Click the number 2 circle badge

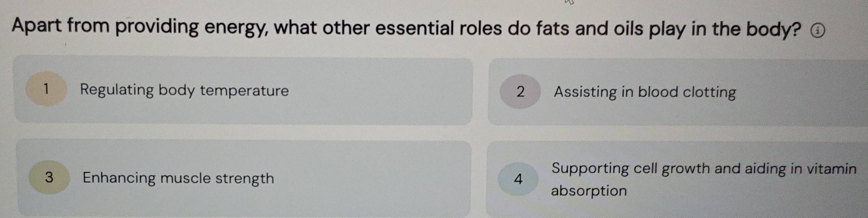(x=520, y=91)
